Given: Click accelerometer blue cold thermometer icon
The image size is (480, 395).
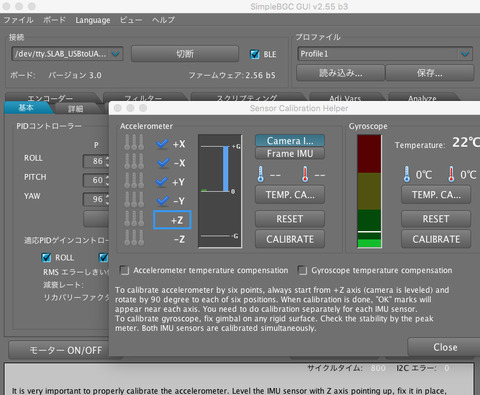Looking at the screenshot, I should click(261, 174).
